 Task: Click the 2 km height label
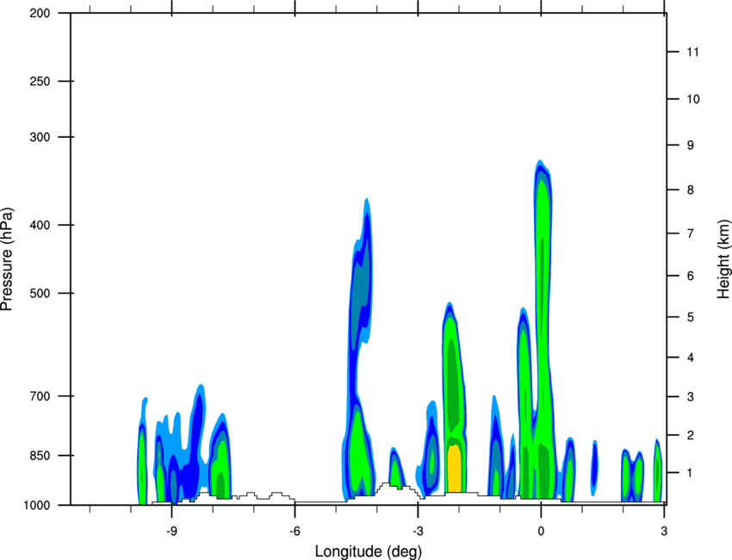click(x=690, y=435)
